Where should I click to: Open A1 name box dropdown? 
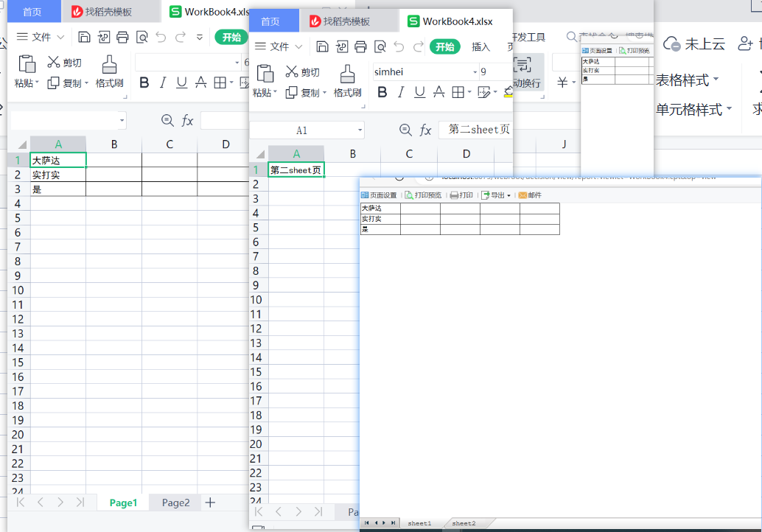[x=360, y=130]
